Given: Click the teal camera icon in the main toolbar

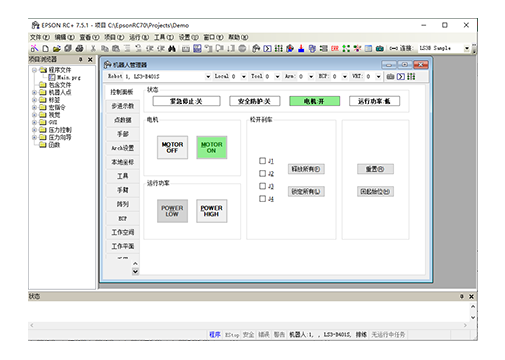Looking at the screenshot, I should point(380,49).
